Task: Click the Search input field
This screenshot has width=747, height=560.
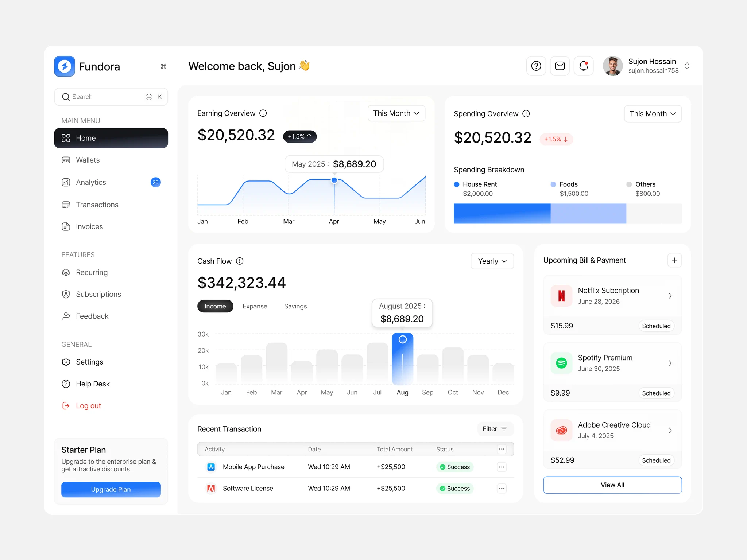Action: click(x=111, y=97)
